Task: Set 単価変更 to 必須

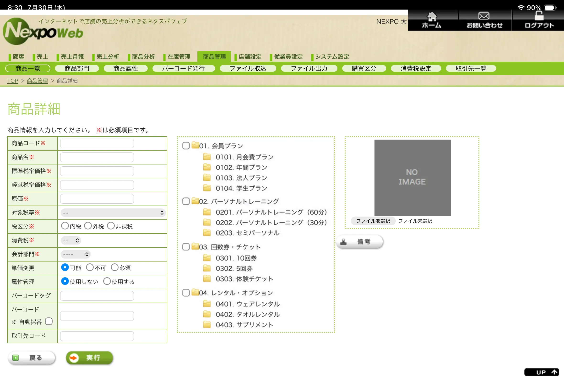Action: point(115,267)
